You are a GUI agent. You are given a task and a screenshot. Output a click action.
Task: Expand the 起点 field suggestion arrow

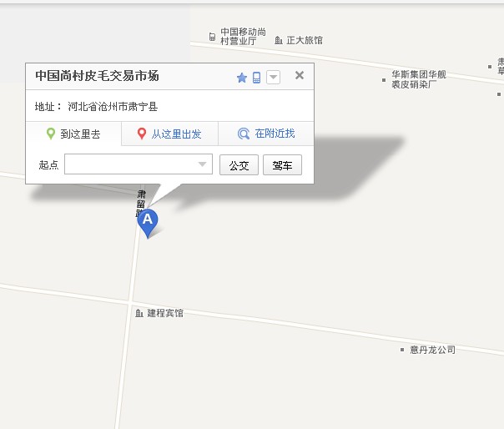click(202, 164)
